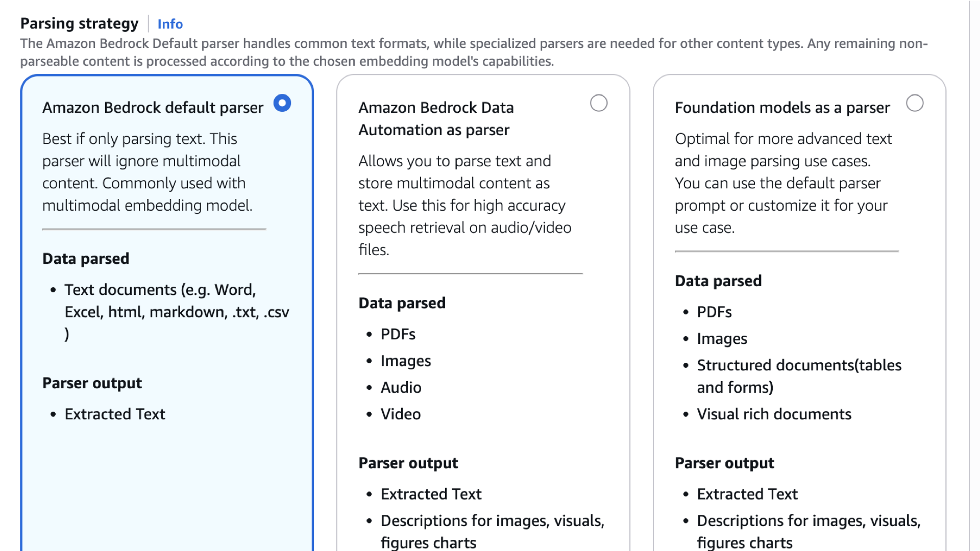Click the Amazon Bedrock Data Automation as parser title
This screenshot has height=551, width=980.
tap(436, 119)
